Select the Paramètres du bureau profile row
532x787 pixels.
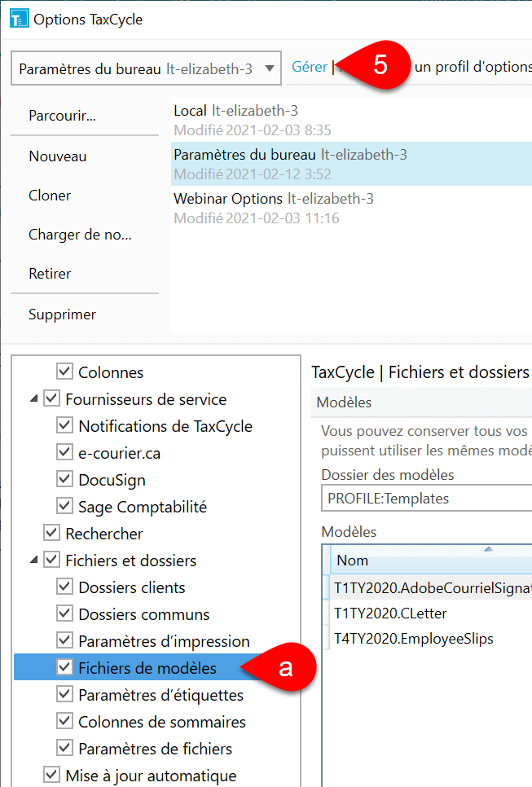point(351,164)
